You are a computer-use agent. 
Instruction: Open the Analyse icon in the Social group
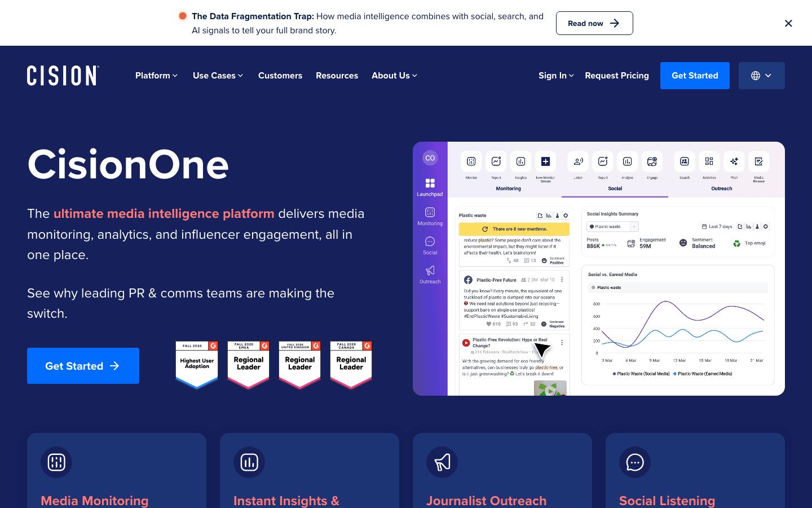tap(627, 161)
